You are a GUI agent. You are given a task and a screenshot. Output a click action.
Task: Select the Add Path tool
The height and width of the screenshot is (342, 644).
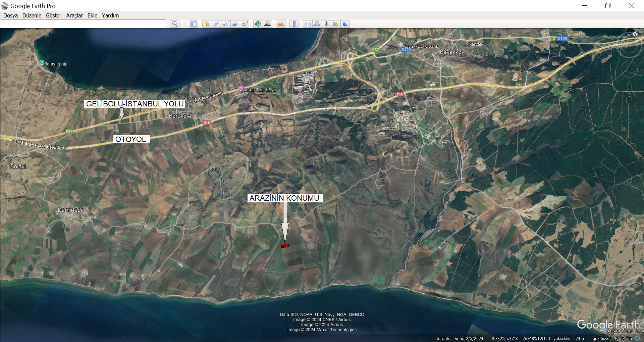tap(226, 24)
